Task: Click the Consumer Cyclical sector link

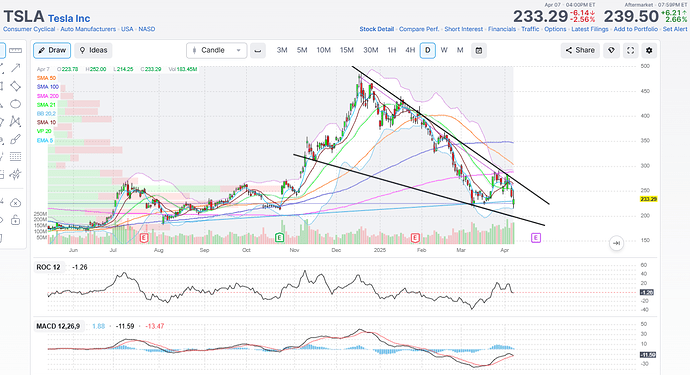Action: pos(29,29)
